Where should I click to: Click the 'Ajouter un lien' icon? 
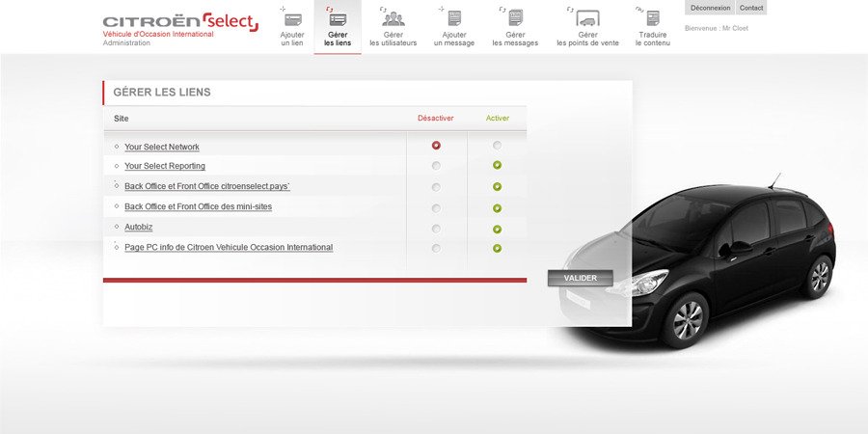coord(292,19)
